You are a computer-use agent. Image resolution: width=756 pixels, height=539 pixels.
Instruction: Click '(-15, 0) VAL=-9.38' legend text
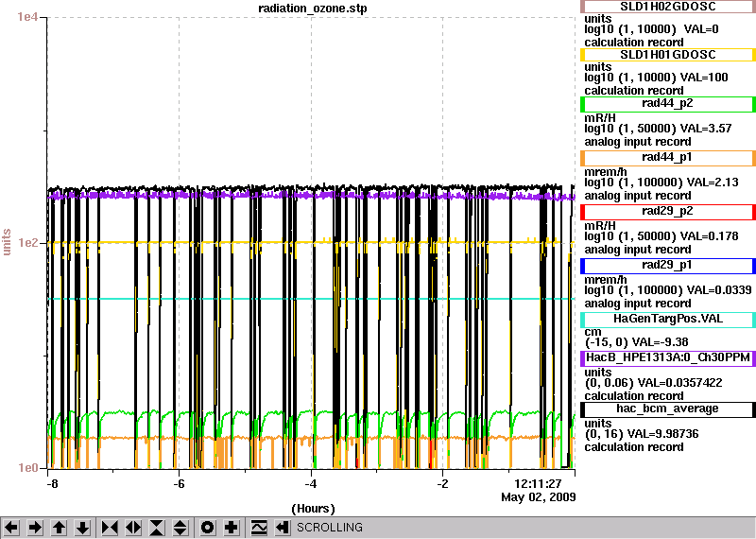(636, 342)
